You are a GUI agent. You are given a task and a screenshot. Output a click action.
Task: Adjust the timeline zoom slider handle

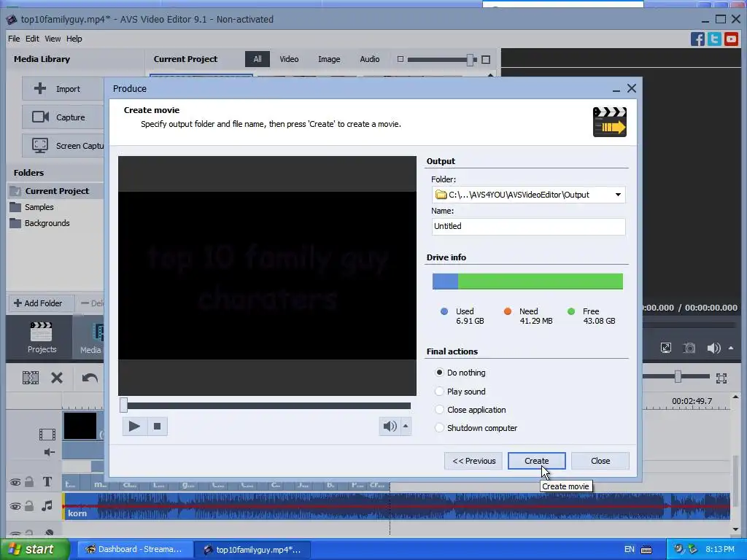678,377
